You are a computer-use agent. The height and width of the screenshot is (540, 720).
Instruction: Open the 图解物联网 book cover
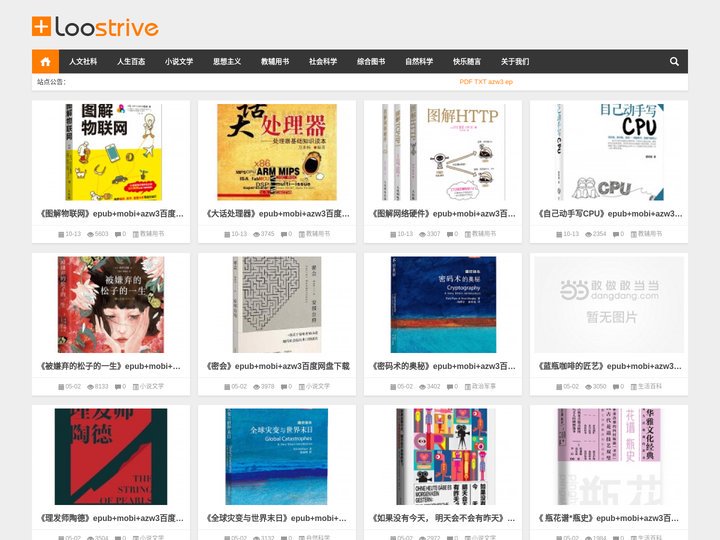[x=113, y=152]
